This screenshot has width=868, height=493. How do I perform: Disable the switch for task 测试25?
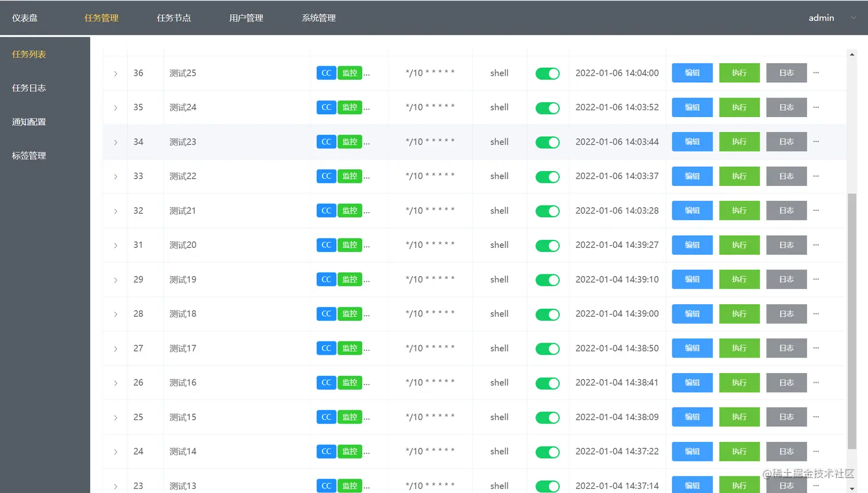pyautogui.click(x=548, y=73)
